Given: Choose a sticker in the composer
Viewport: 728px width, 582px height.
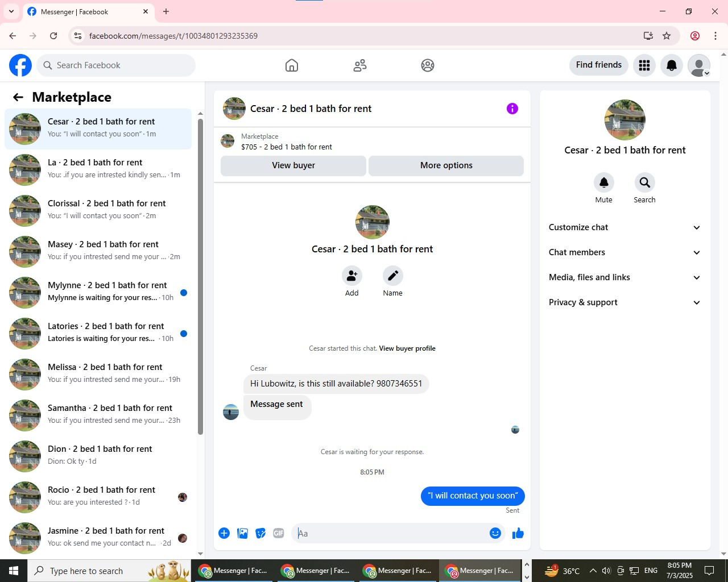Looking at the screenshot, I should 260,533.
